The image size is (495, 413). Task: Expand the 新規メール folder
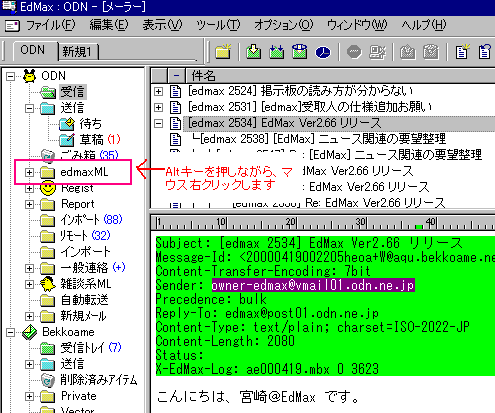pos(29,316)
